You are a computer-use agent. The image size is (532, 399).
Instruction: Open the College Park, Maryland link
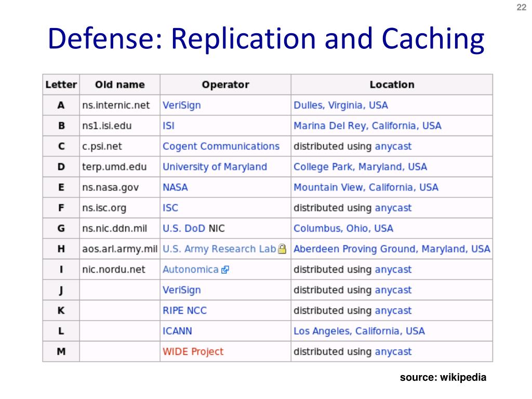coord(361,167)
